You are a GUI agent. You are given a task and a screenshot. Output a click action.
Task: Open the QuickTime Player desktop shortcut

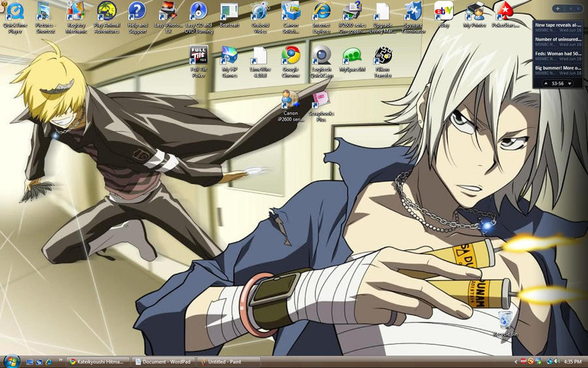click(x=15, y=18)
